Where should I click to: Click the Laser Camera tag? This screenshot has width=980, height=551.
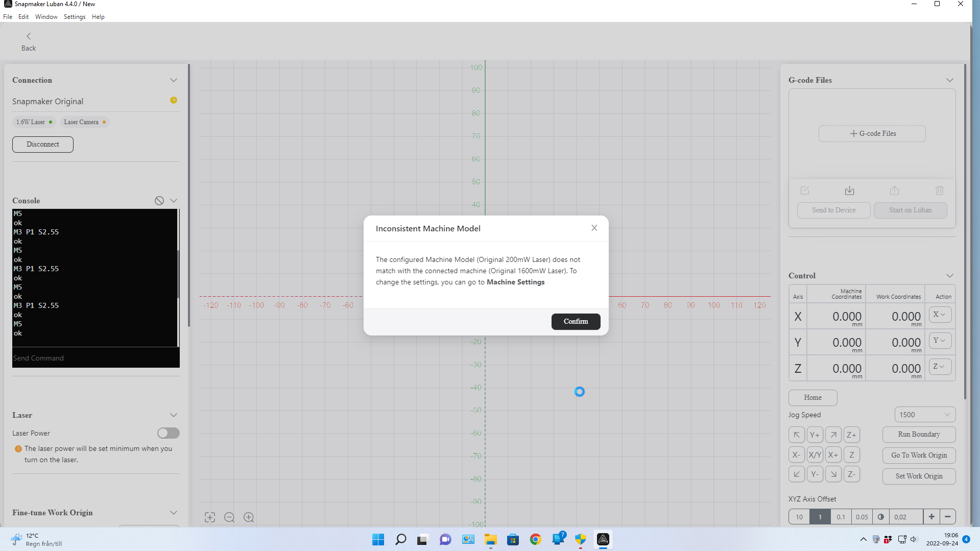pyautogui.click(x=85, y=122)
